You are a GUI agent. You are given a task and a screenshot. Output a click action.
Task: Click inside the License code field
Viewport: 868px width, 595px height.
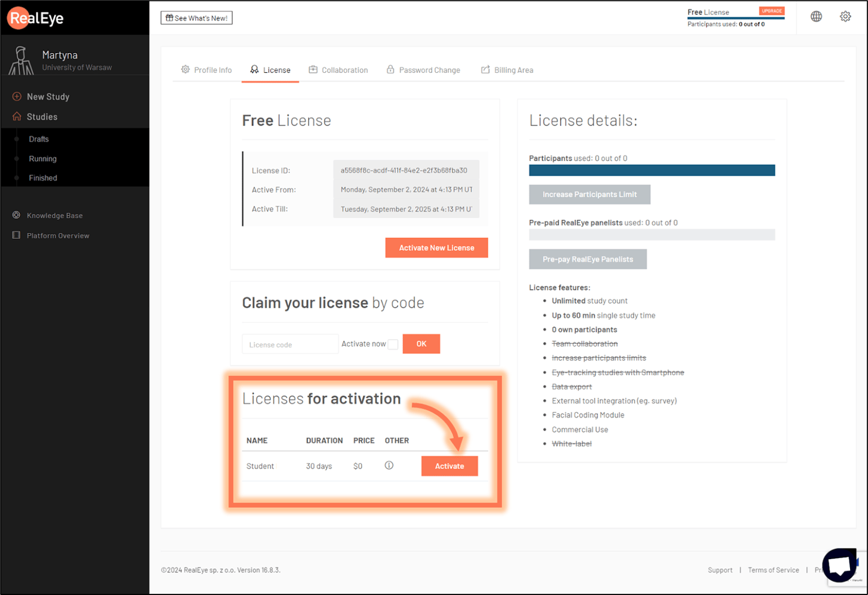[x=290, y=343]
